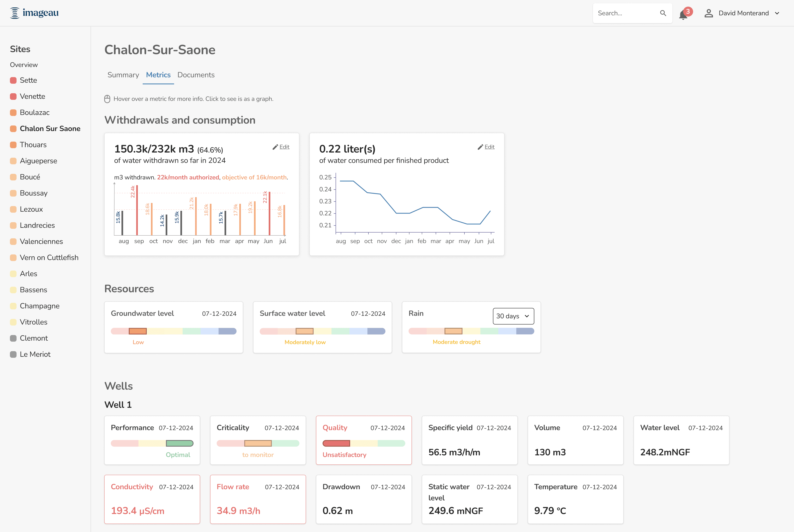Click the orange status square beside Boulazac

(x=13, y=113)
